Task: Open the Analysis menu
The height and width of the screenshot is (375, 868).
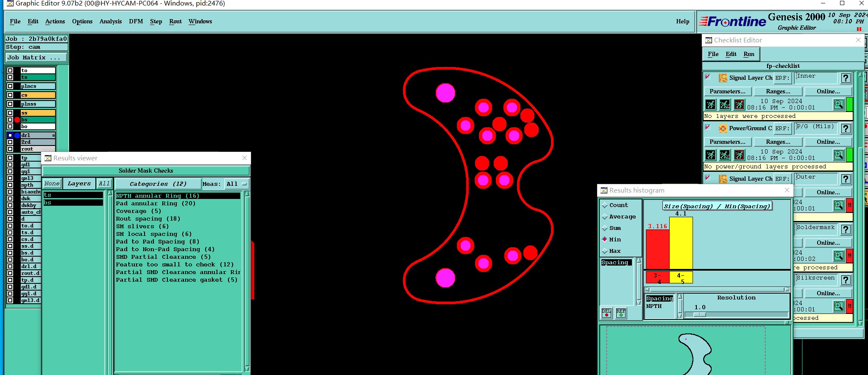Action: [111, 22]
